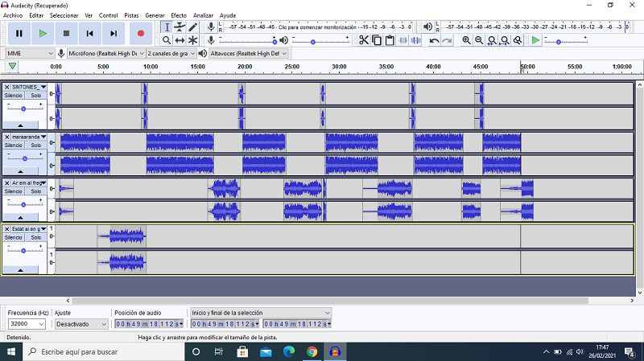
Task: Click the green Play button
Action: (x=43, y=33)
